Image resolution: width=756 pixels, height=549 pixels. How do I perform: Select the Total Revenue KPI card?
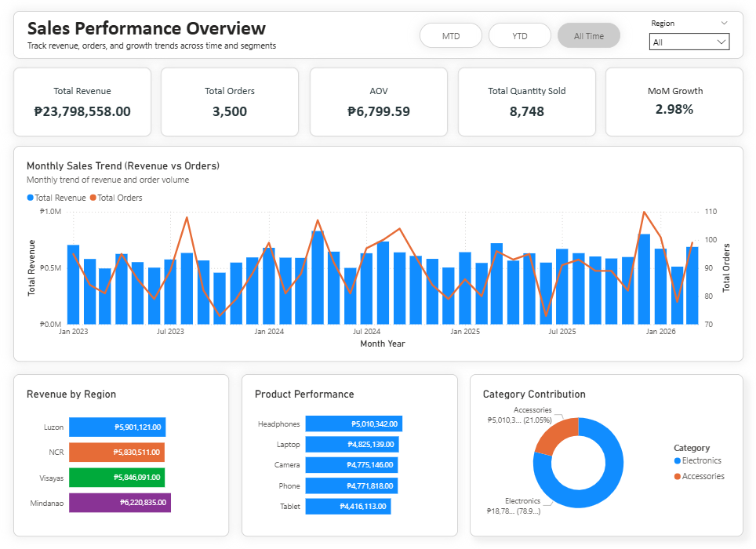pyautogui.click(x=82, y=102)
